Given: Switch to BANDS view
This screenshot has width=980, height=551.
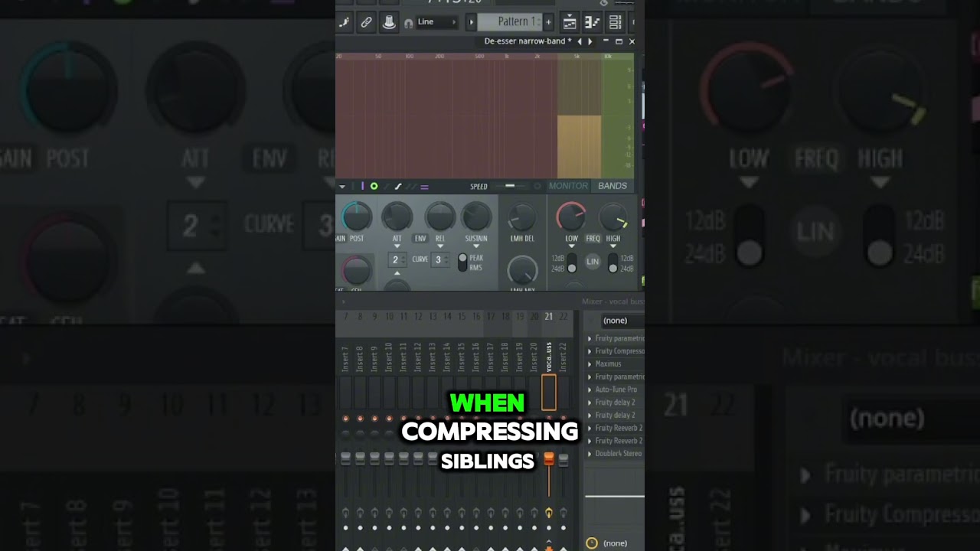Looking at the screenshot, I should click(612, 186).
